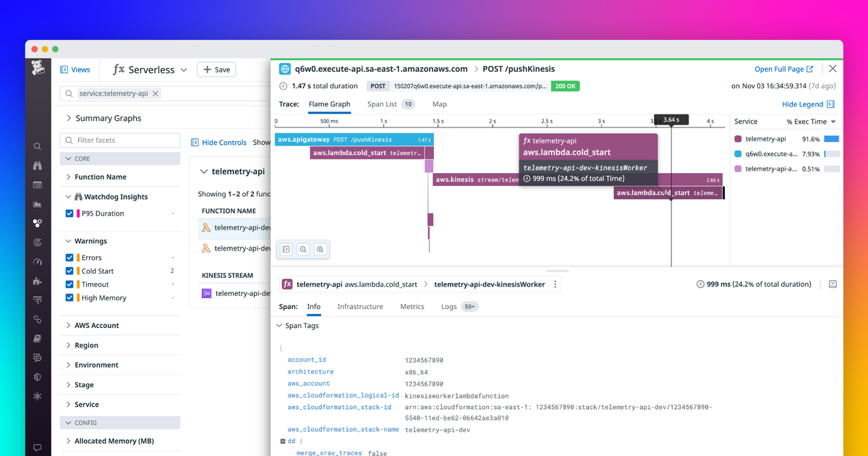Open Datadog home logo in sidebar
Image resolution: width=868 pixels, height=456 pixels.
[38, 69]
